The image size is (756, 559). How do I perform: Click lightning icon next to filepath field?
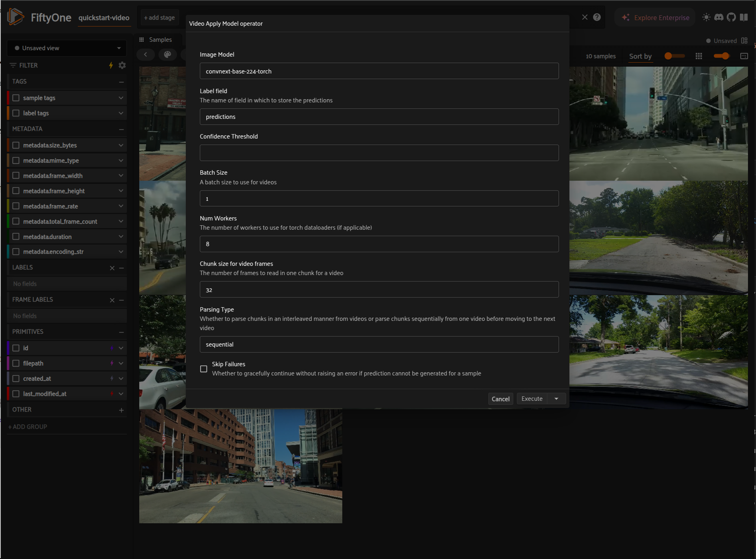tap(112, 363)
